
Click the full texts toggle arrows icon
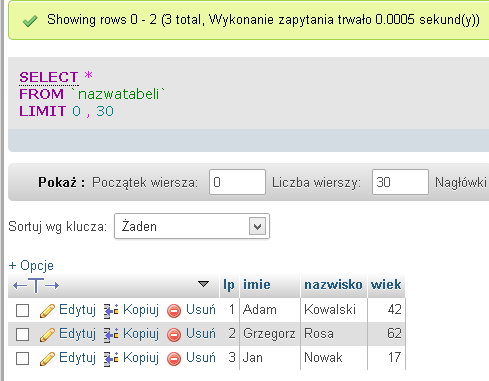coord(36,286)
